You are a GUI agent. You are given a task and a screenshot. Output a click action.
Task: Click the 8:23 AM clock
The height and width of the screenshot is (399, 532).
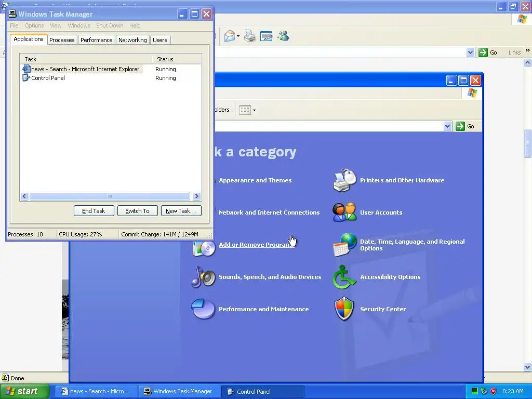[x=513, y=391]
